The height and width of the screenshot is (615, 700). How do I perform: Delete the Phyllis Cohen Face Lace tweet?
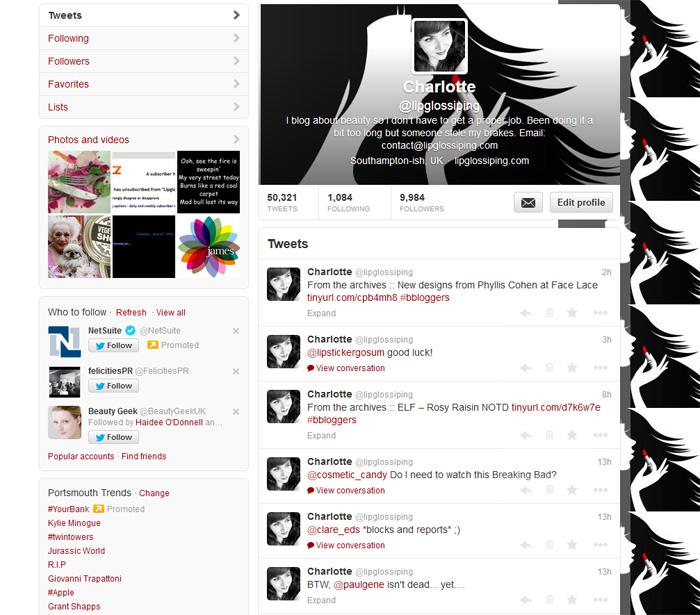point(550,313)
